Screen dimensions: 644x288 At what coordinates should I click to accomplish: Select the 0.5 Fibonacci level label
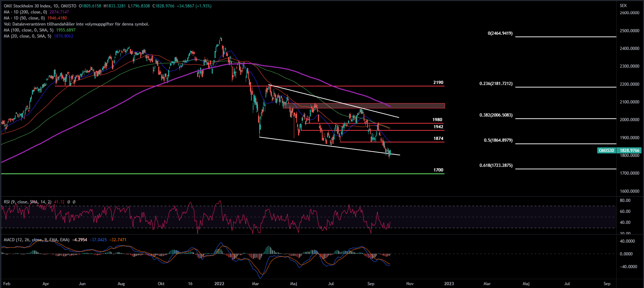498,140
